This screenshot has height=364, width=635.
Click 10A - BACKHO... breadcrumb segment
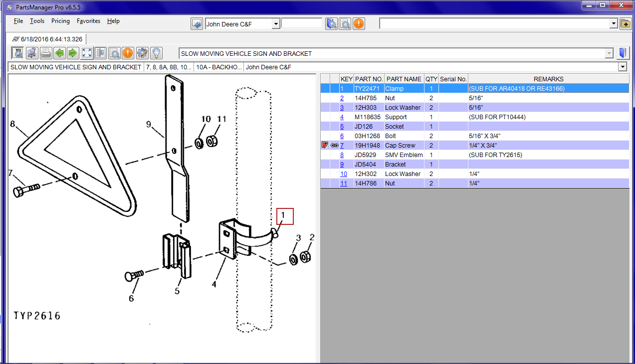[218, 67]
